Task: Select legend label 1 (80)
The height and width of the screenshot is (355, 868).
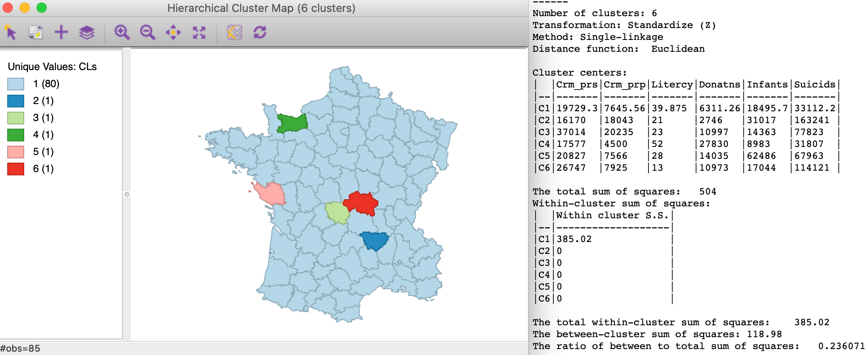Action: coord(46,84)
